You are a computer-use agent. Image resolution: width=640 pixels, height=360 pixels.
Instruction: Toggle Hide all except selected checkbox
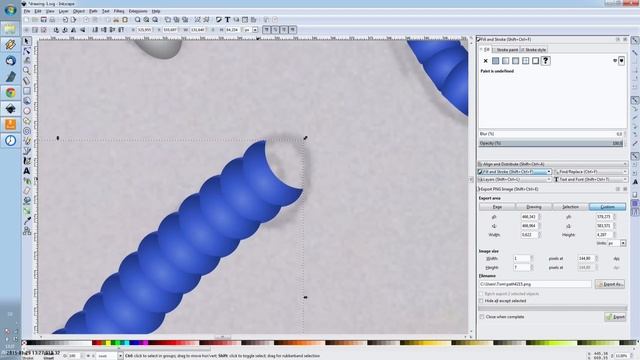pyautogui.click(x=481, y=301)
